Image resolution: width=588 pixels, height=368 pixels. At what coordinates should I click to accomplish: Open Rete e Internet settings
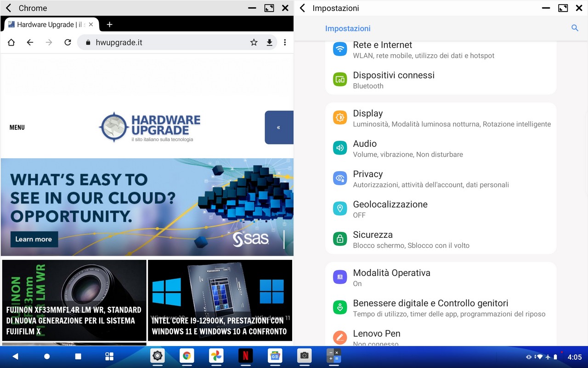[441, 50]
